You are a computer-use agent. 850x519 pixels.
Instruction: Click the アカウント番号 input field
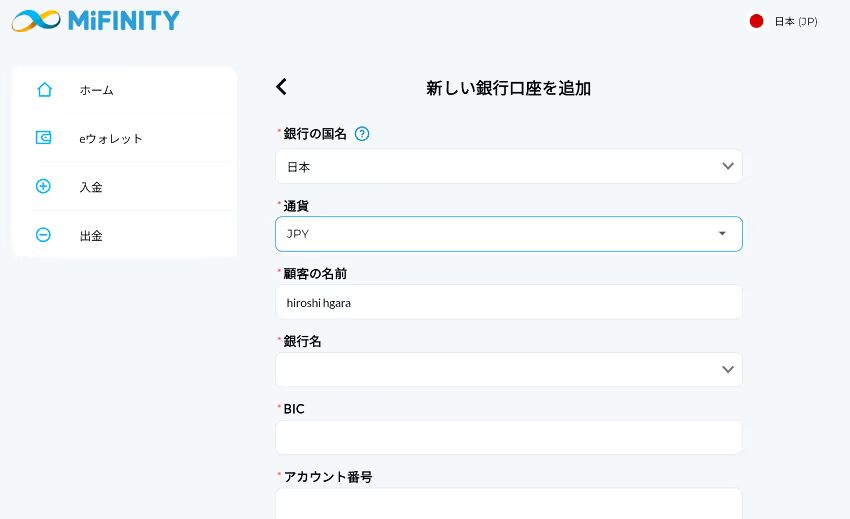click(x=508, y=503)
